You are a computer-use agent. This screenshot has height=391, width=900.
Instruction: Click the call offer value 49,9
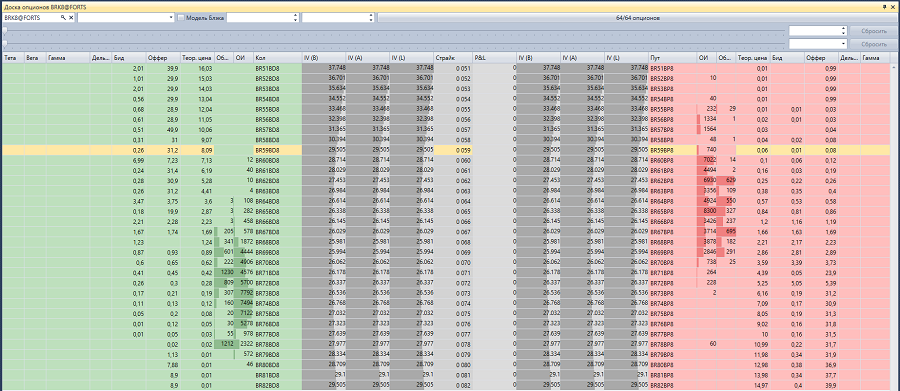(171, 129)
